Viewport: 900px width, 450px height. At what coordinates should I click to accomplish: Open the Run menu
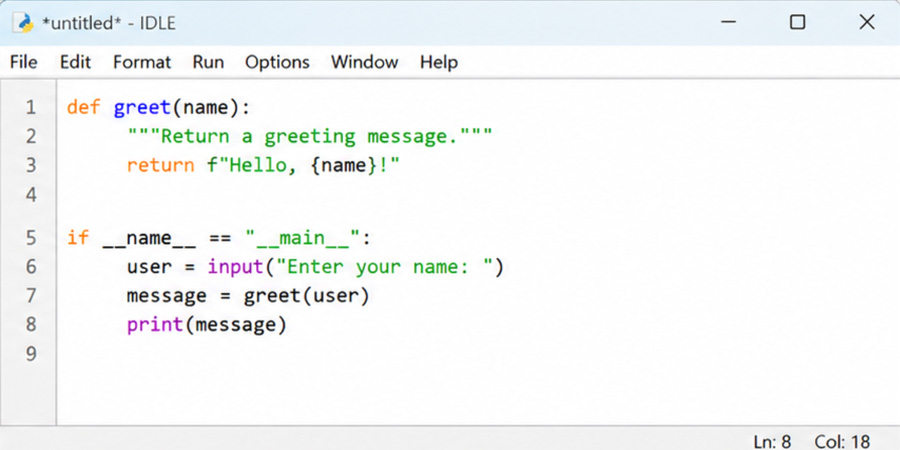coord(208,62)
